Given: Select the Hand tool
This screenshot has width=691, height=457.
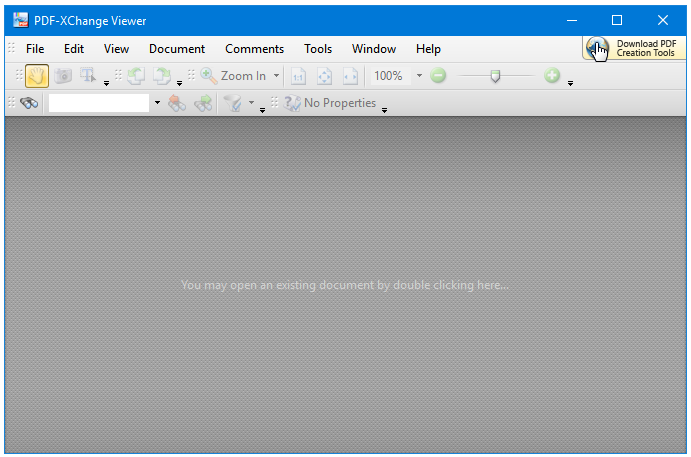Looking at the screenshot, I should pos(37,76).
